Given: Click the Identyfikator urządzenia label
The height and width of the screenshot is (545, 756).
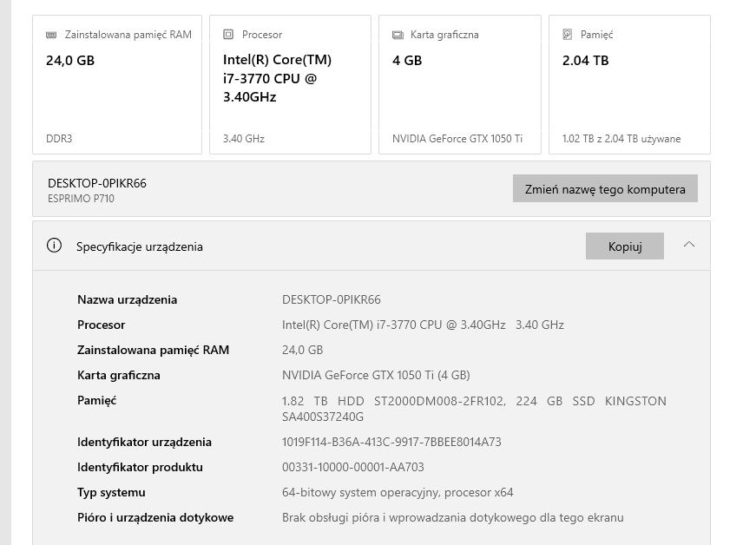Looking at the screenshot, I should tap(144, 443).
